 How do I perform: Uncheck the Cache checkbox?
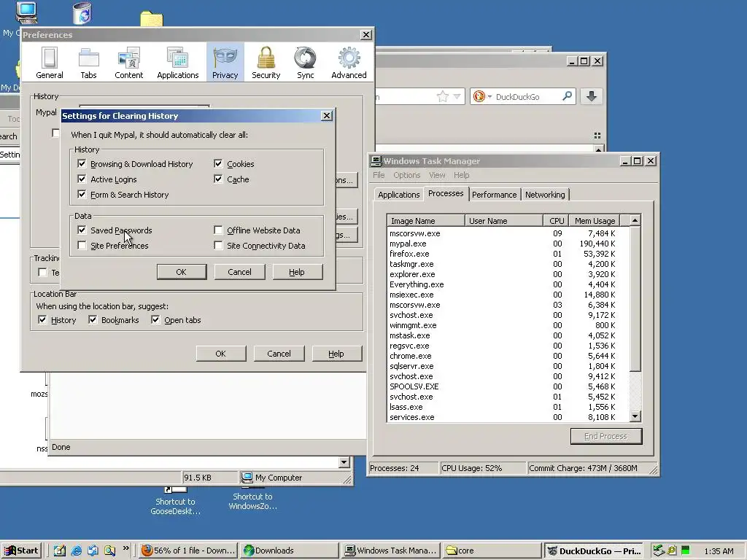point(218,179)
